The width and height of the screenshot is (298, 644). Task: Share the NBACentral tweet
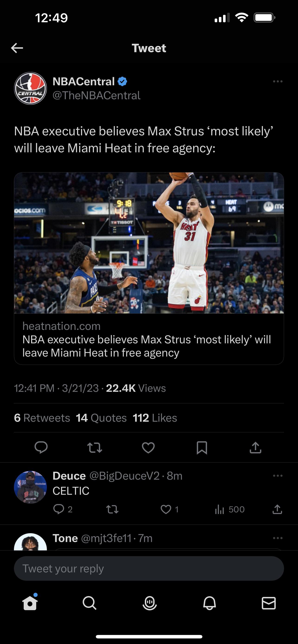pos(255,447)
